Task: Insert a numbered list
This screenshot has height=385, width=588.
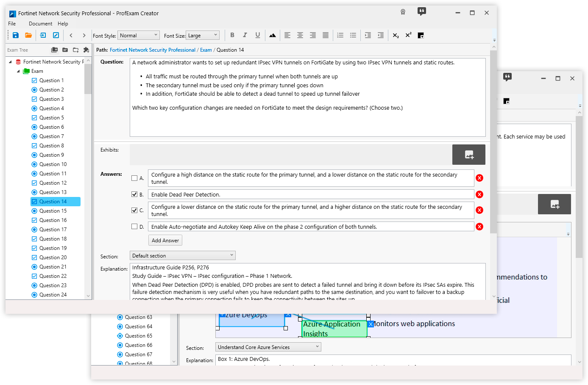Action: click(340, 35)
